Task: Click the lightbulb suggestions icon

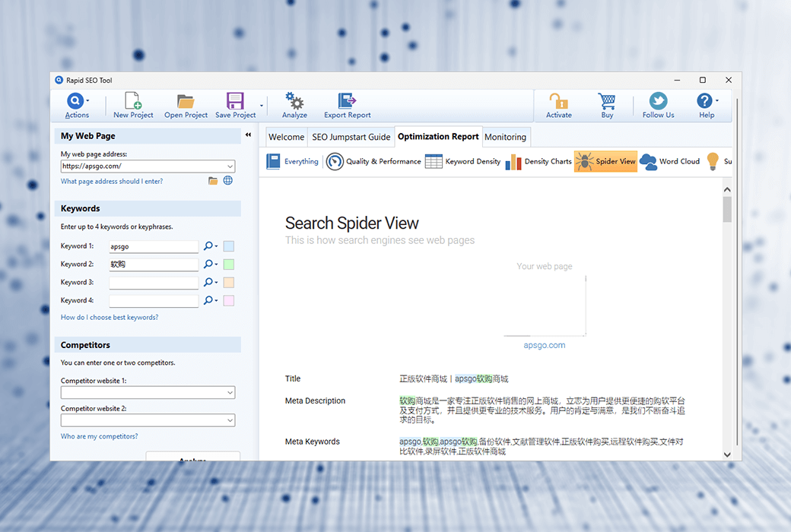Action: coord(713,161)
